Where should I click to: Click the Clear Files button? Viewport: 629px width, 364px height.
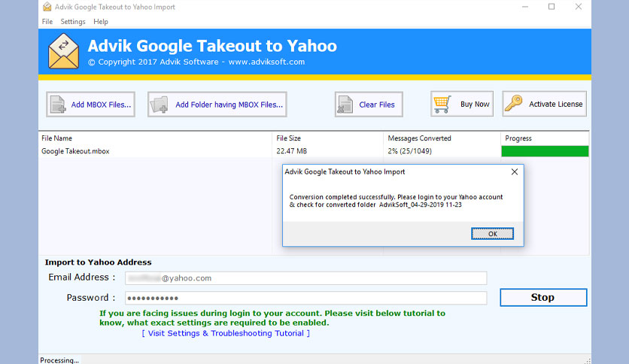(369, 105)
